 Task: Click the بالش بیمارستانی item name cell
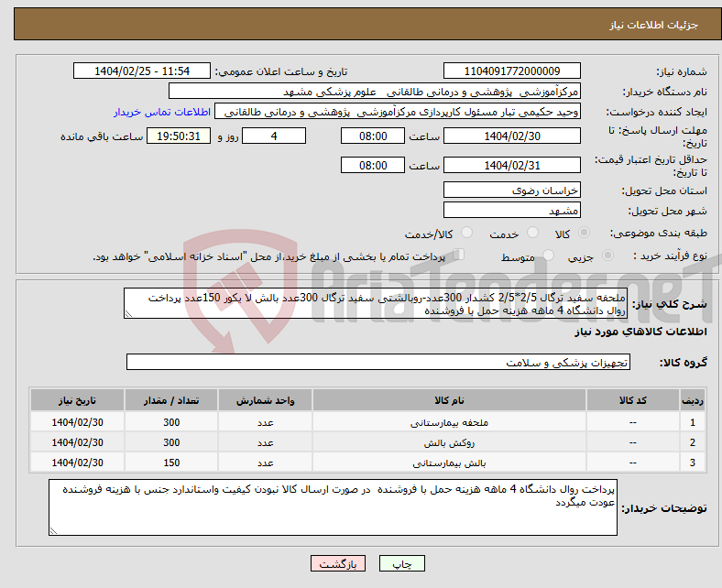449,463
